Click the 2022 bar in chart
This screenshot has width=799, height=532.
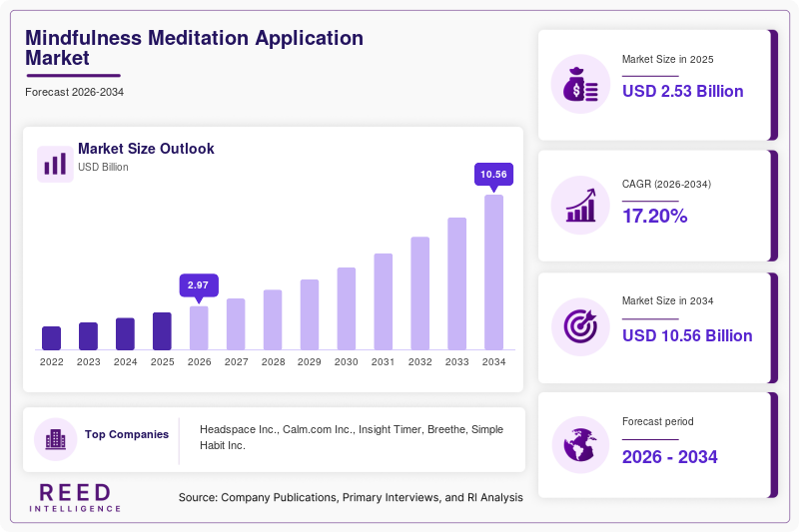click(52, 338)
